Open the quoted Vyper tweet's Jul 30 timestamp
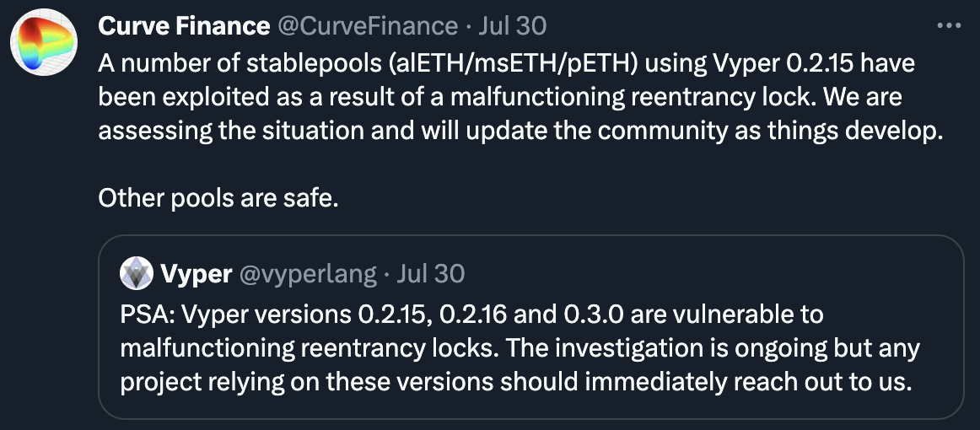Viewport: 980px width, 430px height. tap(431, 273)
